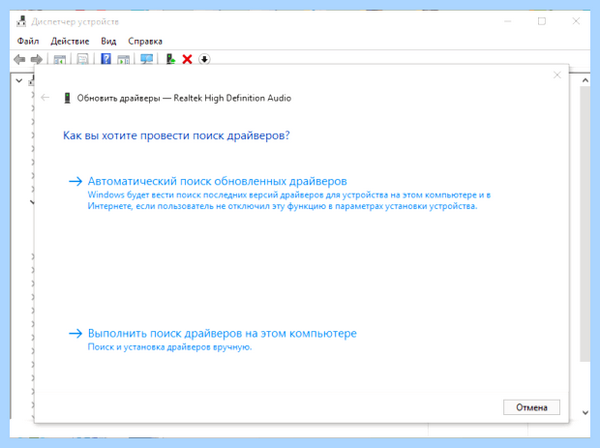Screen dimensions: 600x448
Task: Collapse the root node in the device tree
Action: coord(19,81)
